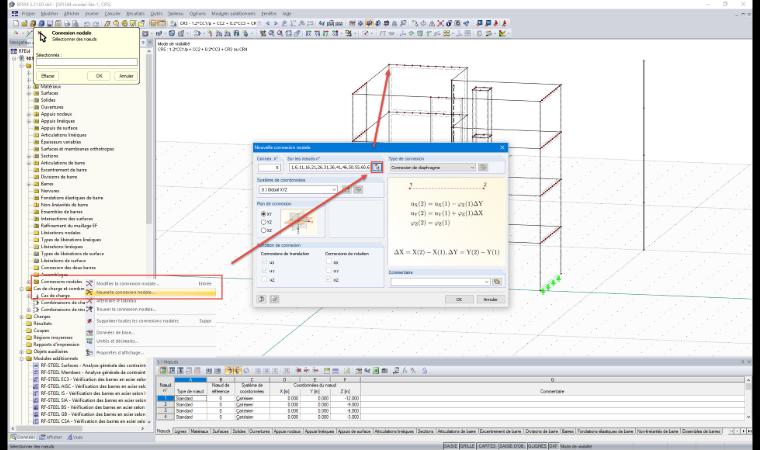Click the Modifier la connexion nodale menu icon

point(89,283)
